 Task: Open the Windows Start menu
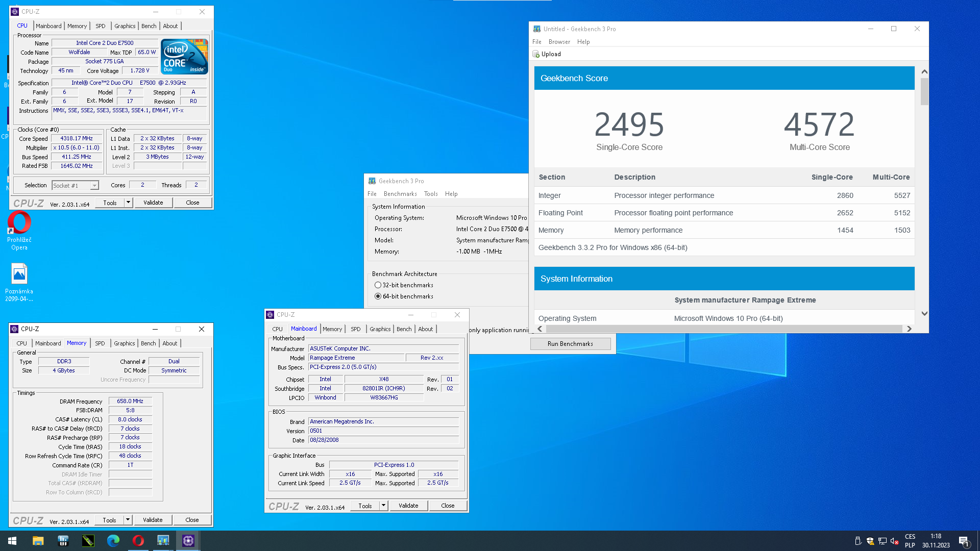click(x=12, y=541)
